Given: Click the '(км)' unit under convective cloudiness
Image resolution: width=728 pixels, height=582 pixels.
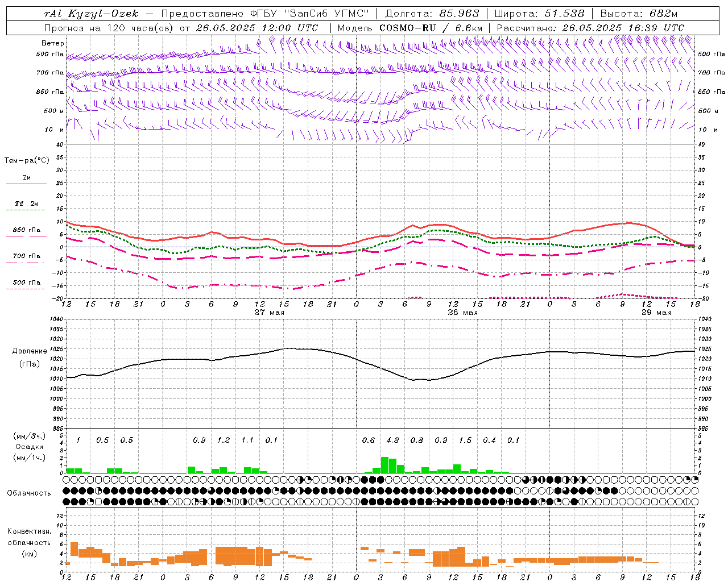Looking at the screenshot, I should pyautogui.click(x=29, y=554).
